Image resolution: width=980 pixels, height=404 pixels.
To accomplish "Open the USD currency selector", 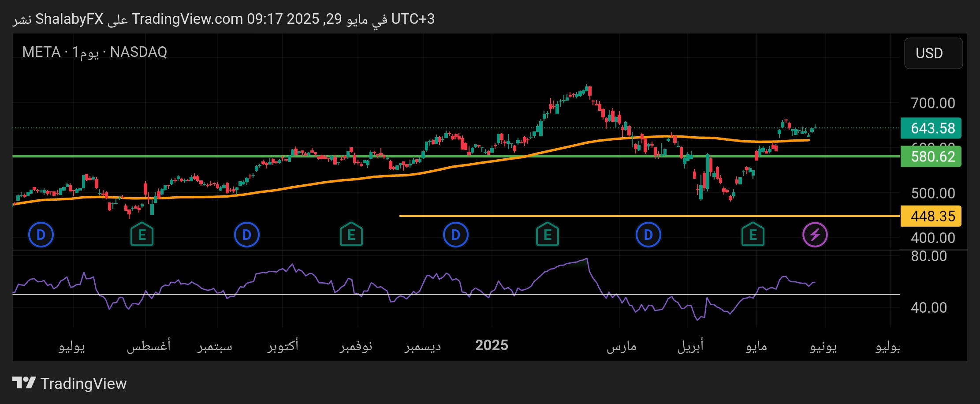I will pyautogui.click(x=933, y=53).
